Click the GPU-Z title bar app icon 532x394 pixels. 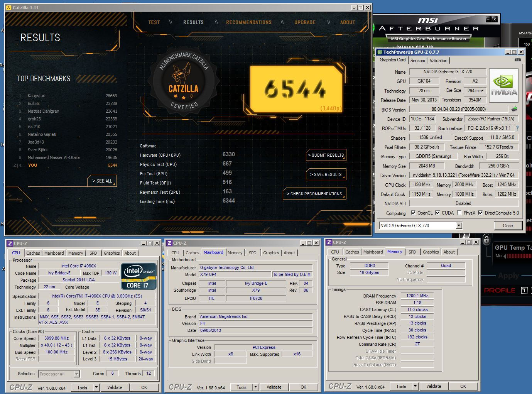[x=380, y=52]
